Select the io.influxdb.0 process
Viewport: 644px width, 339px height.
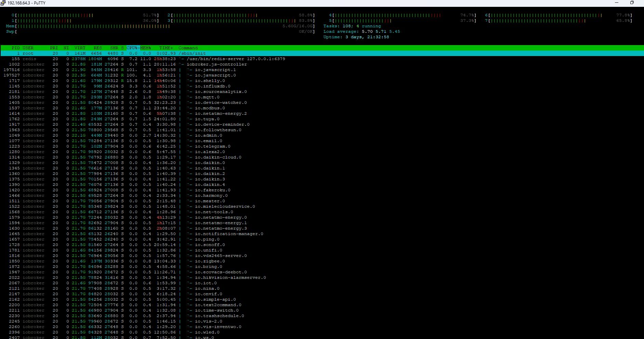point(322,86)
